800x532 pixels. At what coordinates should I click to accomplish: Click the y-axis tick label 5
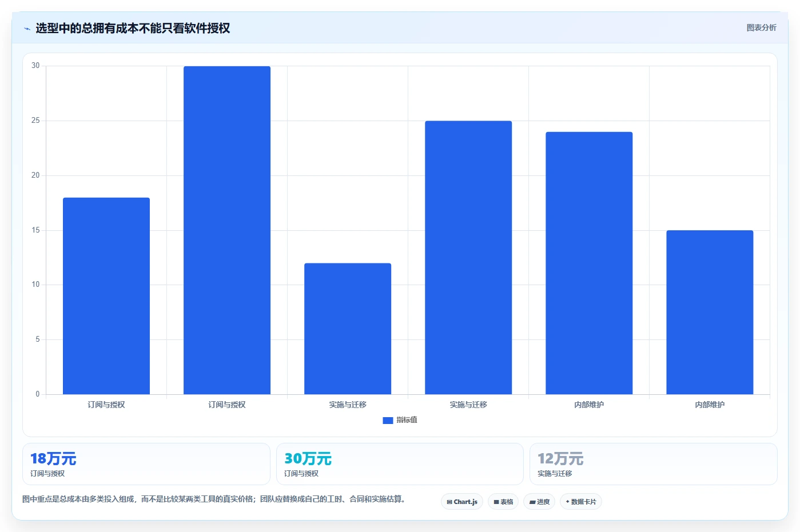point(38,339)
